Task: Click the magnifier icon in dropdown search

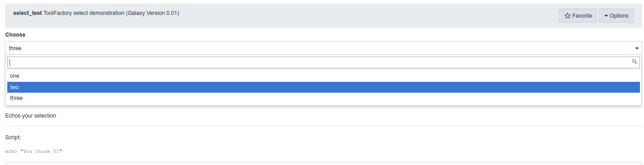Action: click(635, 62)
